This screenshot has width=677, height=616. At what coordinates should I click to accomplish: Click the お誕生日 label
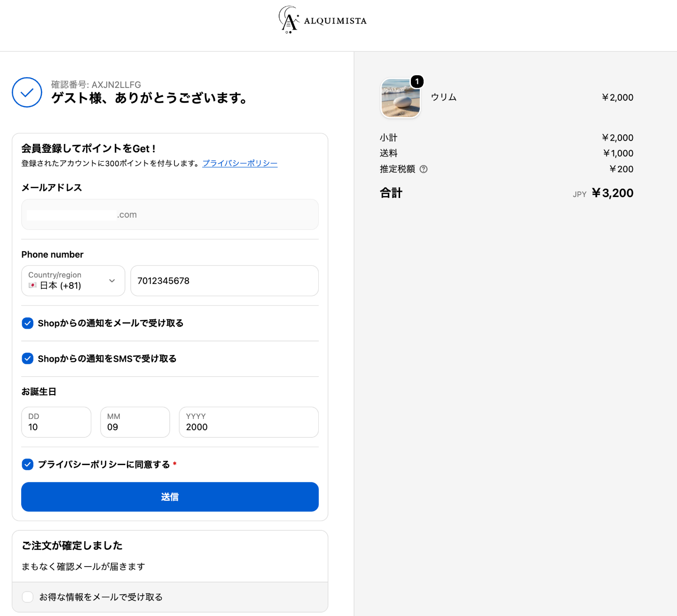pyautogui.click(x=39, y=392)
